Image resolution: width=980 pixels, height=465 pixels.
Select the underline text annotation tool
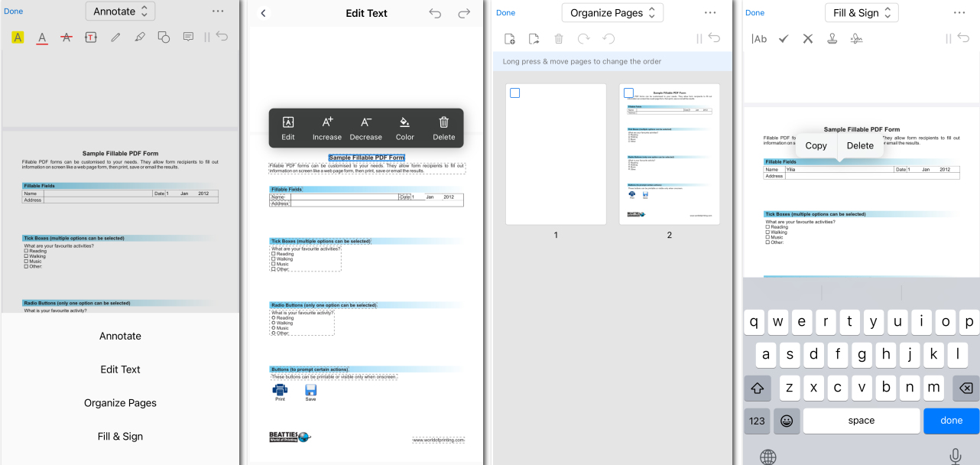[x=41, y=37]
